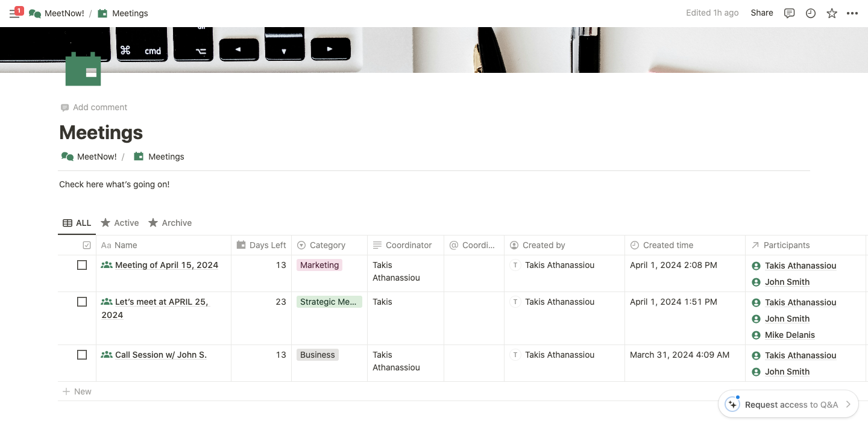
Task: Switch to the Active view tab
Action: 120,223
